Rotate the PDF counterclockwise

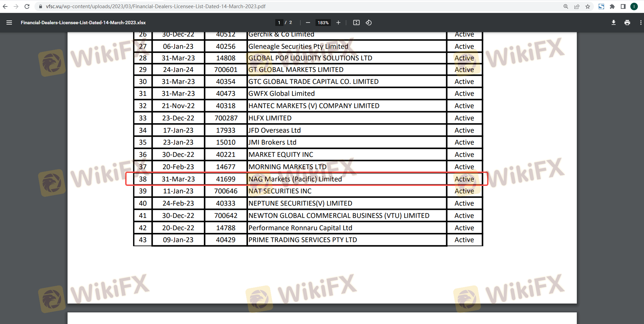click(x=369, y=23)
